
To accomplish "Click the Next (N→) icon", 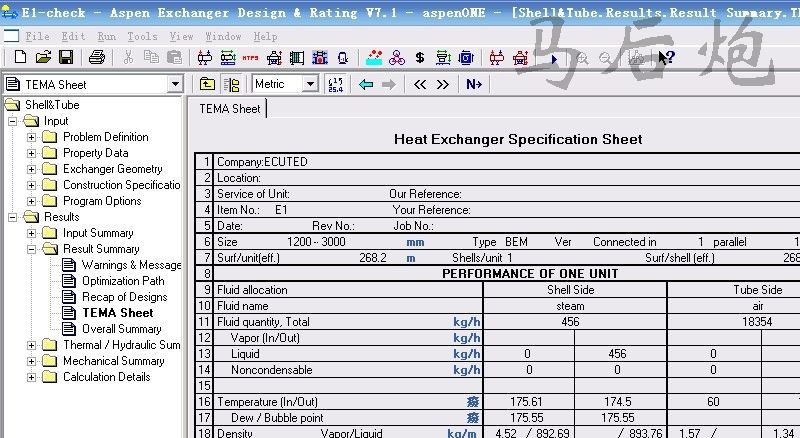I will pos(474,85).
